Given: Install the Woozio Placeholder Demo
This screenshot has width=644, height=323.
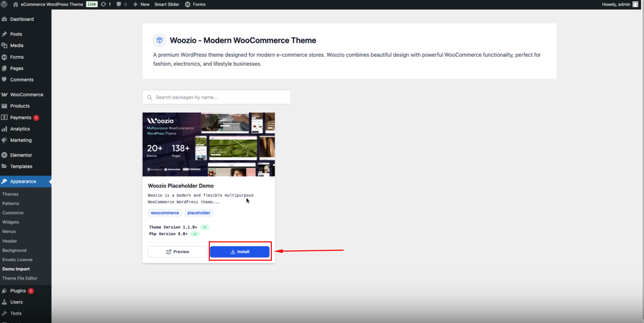Looking at the screenshot, I should click(x=240, y=252).
